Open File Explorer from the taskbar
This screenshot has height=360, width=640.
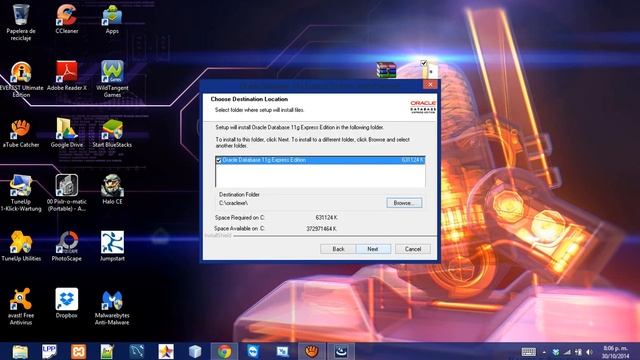point(20,351)
